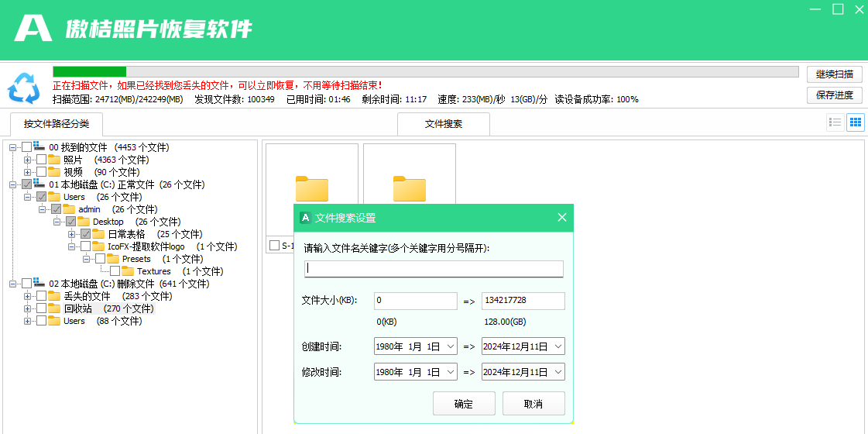Check the 照片 folder checkbox
The width and height of the screenshot is (868, 434).
coord(42,160)
